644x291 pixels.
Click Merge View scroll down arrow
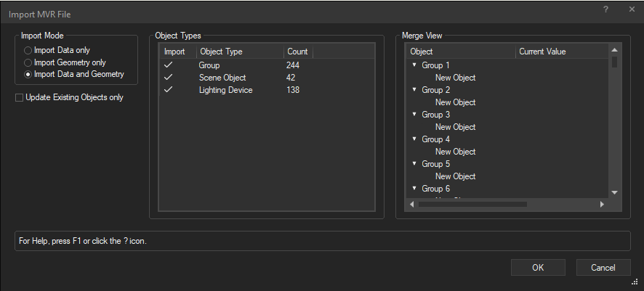coord(614,192)
